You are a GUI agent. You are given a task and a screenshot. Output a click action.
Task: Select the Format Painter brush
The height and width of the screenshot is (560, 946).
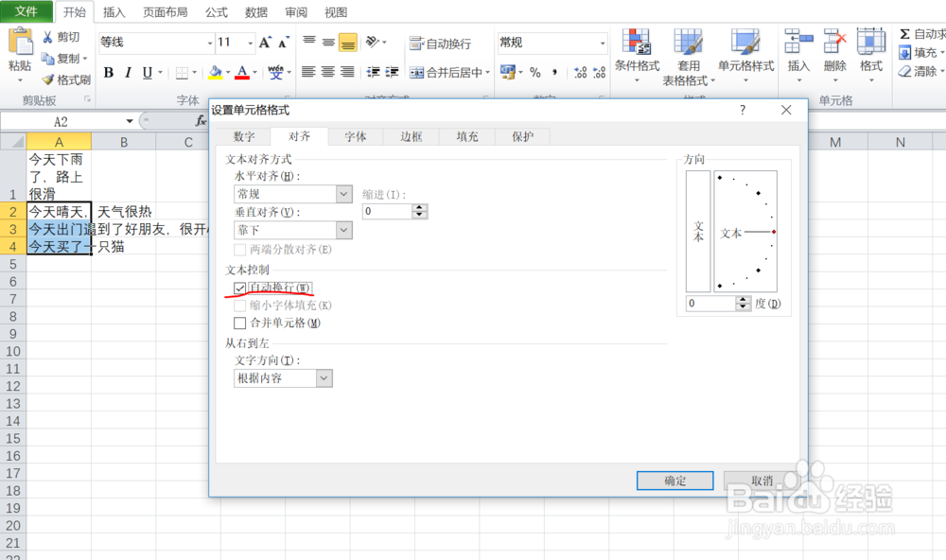[48, 79]
